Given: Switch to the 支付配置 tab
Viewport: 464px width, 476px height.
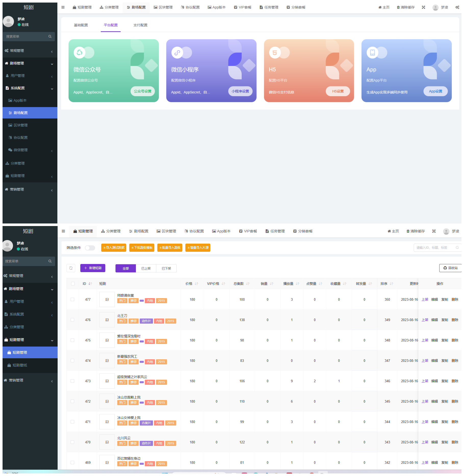Looking at the screenshot, I should 140,25.
